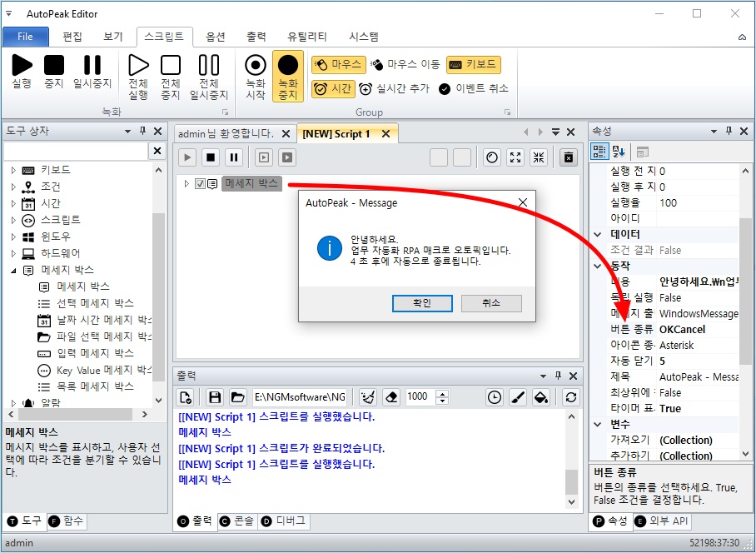Click the collapse-all arrows icon in editor
Image resolution: width=756 pixels, height=553 pixels.
pos(539,157)
